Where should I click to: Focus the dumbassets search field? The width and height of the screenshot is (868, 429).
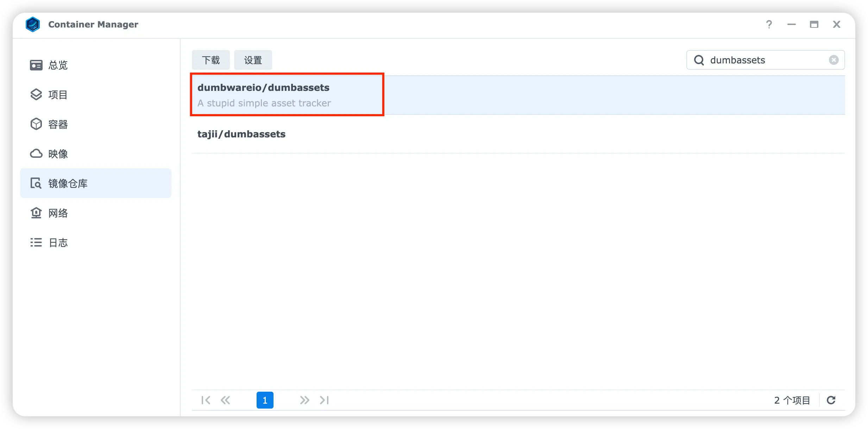pyautogui.click(x=766, y=60)
